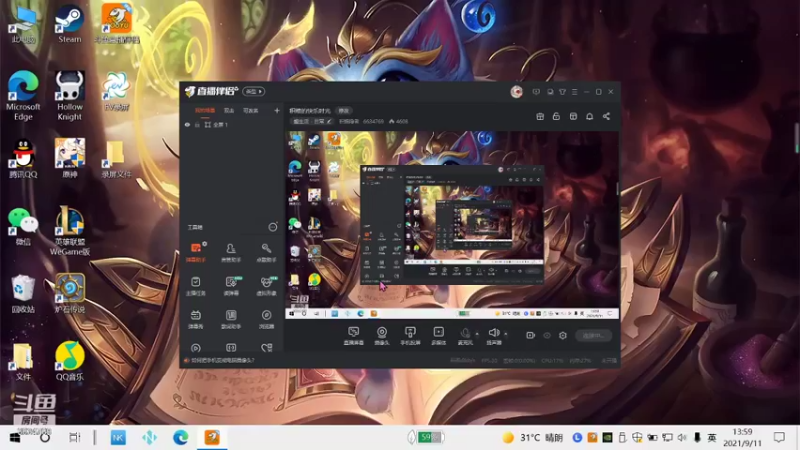Viewport: 800px width, 450px height.
Task: Open the gift box icon in header
Action: click(x=540, y=116)
